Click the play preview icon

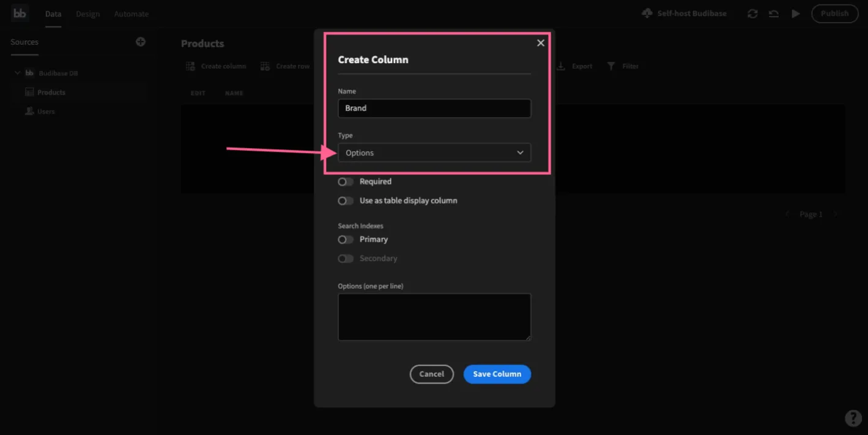[x=795, y=13]
